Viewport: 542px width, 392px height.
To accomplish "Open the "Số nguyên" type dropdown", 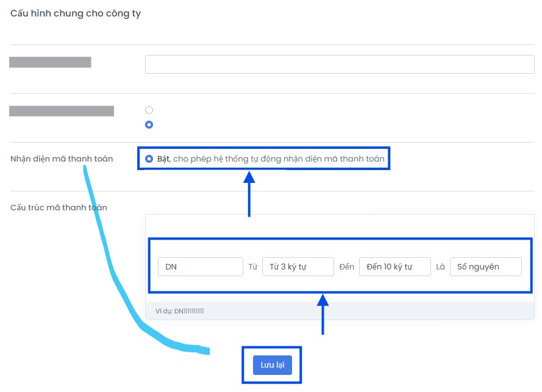I will click(x=485, y=267).
